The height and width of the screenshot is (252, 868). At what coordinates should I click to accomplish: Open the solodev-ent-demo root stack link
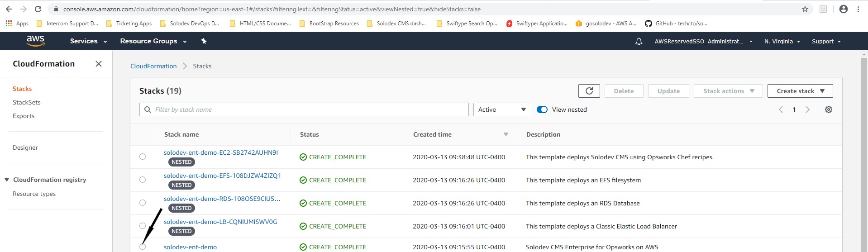[x=190, y=247]
